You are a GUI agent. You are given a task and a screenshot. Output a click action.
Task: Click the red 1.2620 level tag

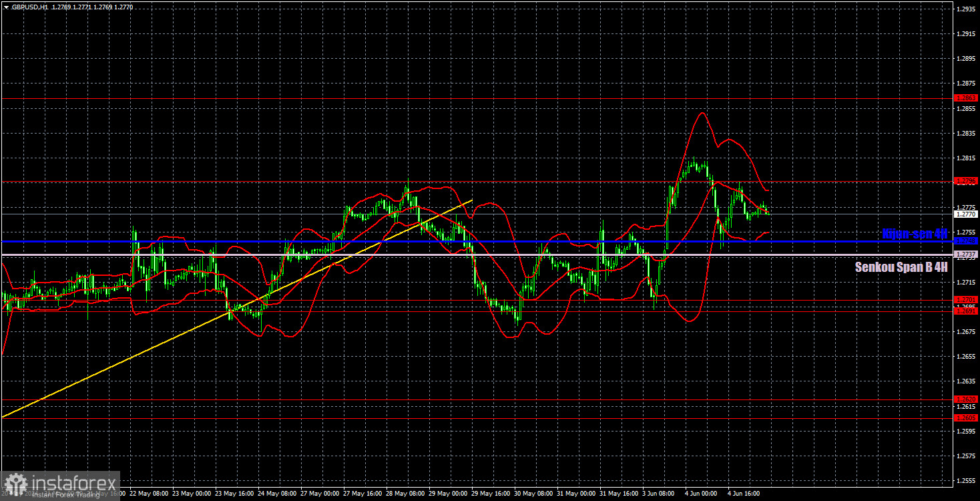click(x=967, y=399)
